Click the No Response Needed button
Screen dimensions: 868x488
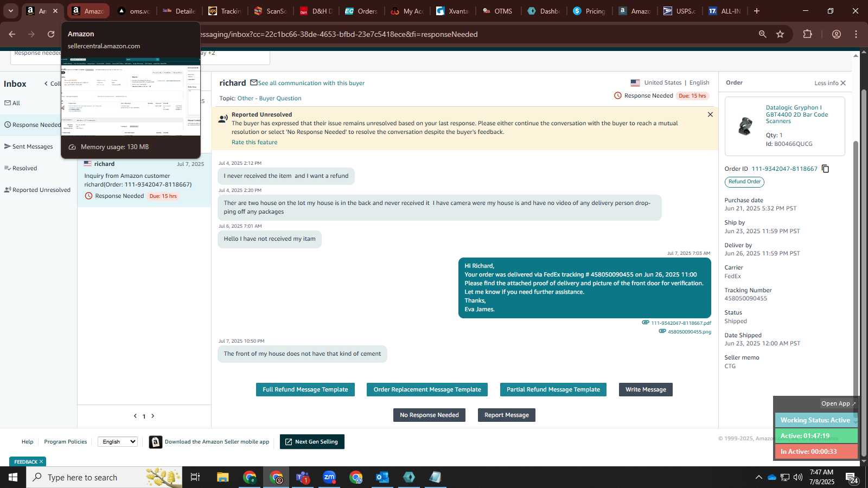(429, 415)
